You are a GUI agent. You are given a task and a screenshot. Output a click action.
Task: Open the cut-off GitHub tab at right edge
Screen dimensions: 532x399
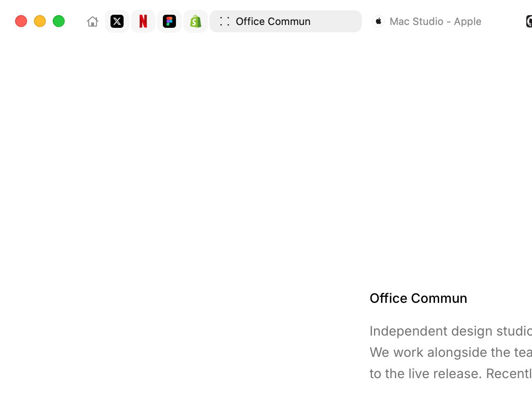(x=528, y=21)
